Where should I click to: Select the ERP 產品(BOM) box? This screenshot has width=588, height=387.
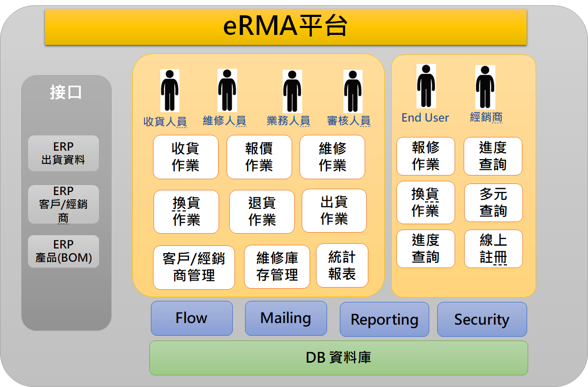pos(64,251)
